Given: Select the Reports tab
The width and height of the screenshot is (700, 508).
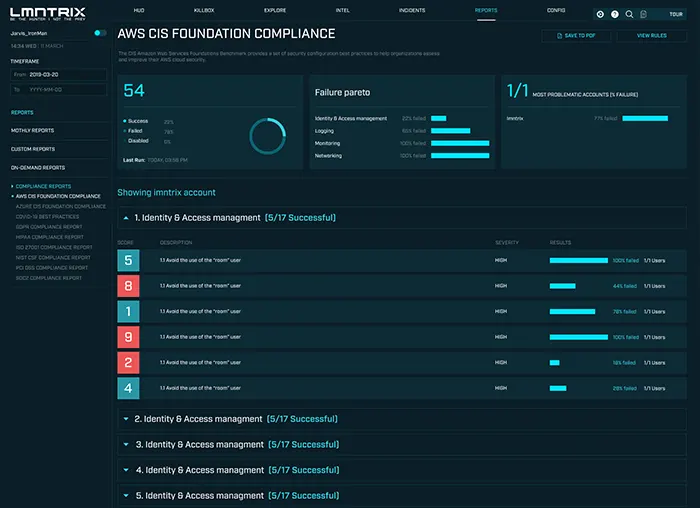Looking at the screenshot, I should click(486, 10).
